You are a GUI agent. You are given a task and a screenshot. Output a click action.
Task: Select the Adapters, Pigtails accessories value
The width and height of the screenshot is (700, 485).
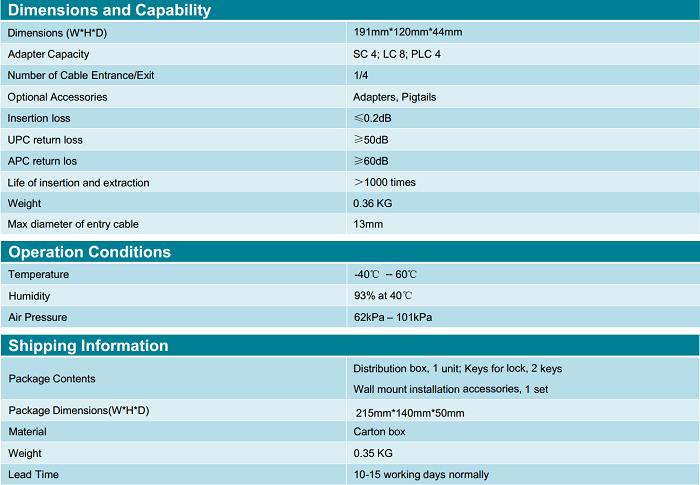(395, 97)
